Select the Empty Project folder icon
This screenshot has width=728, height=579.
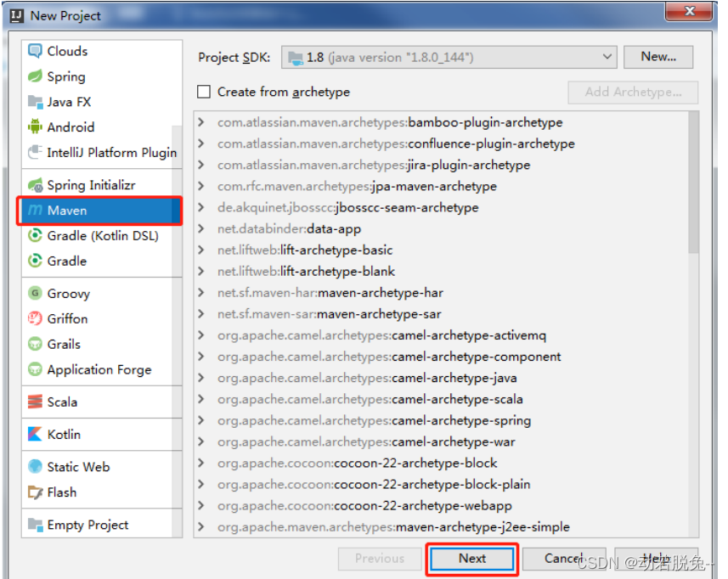pyautogui.click(x=36, y=525)
